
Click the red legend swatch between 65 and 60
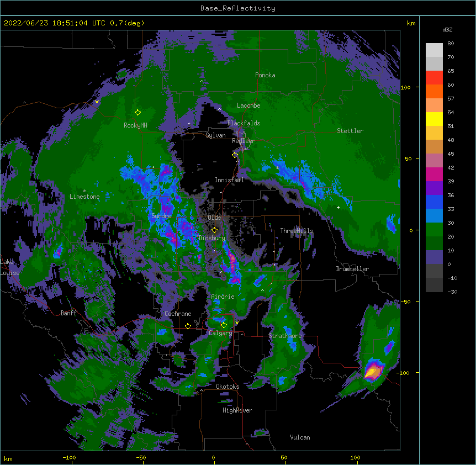tap(434, 77)
